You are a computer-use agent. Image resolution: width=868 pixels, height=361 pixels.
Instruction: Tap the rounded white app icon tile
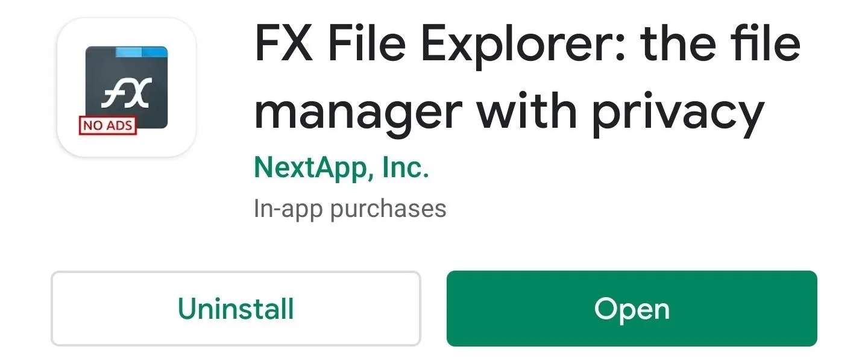point(127,87)
